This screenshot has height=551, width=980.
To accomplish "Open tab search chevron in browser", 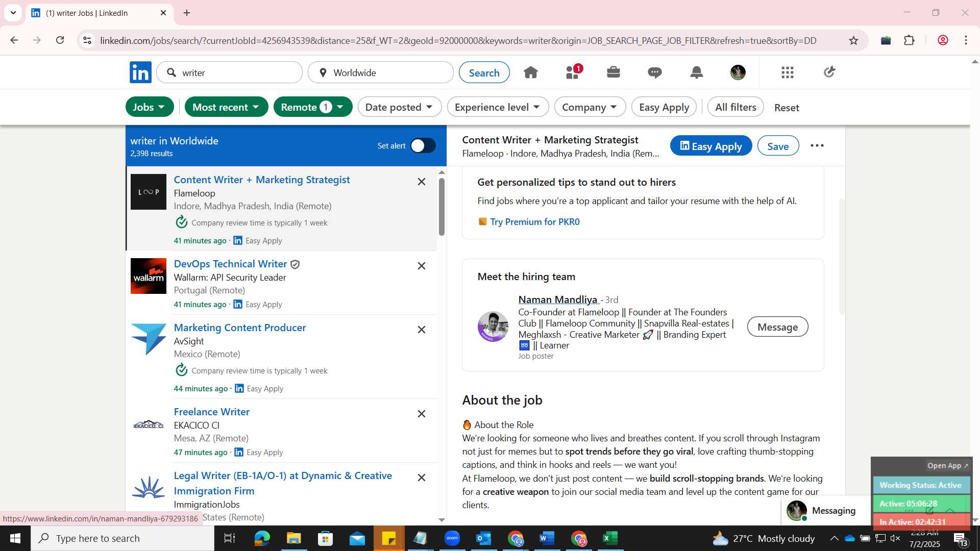I will [13, 13].
